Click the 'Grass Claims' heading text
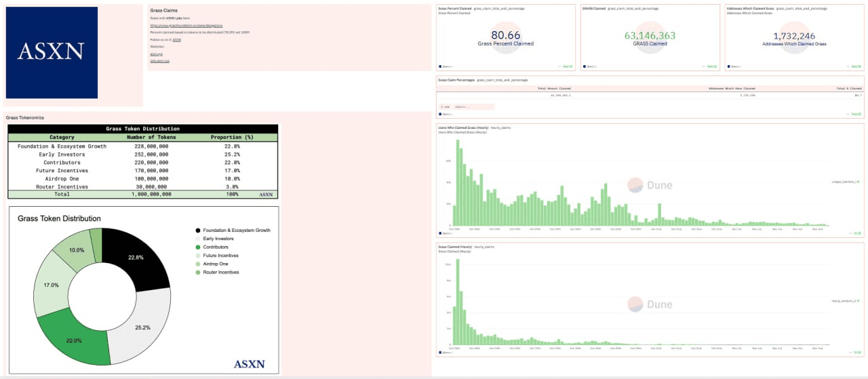The width and height of the screenshot is (868, 379). click(x=163, y=11)
